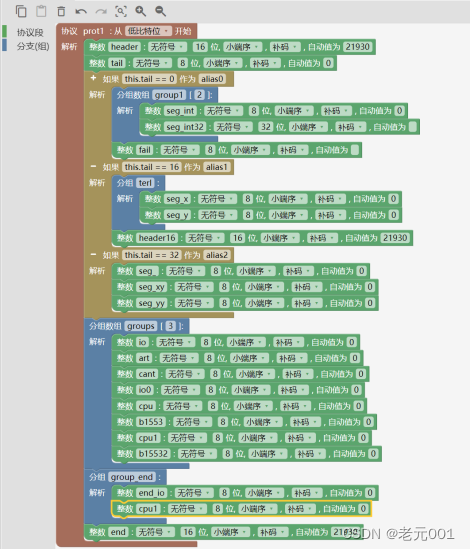Edit the seg_y field name
470x550 pixels.
pyautogui.click(x=177, y=215)
